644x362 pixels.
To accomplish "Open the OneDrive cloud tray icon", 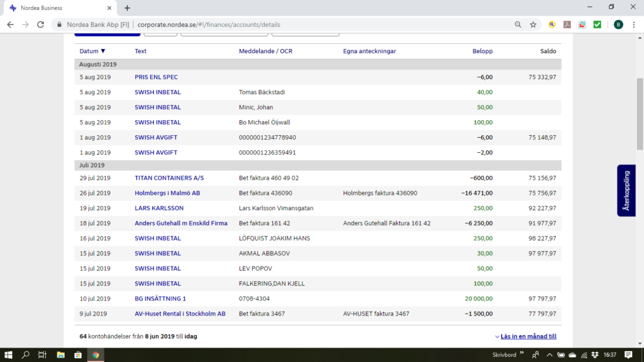I will 572,355.
